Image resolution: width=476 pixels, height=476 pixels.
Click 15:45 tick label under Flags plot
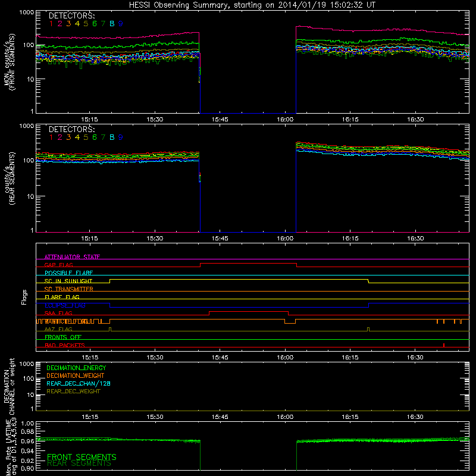(220, 358)
